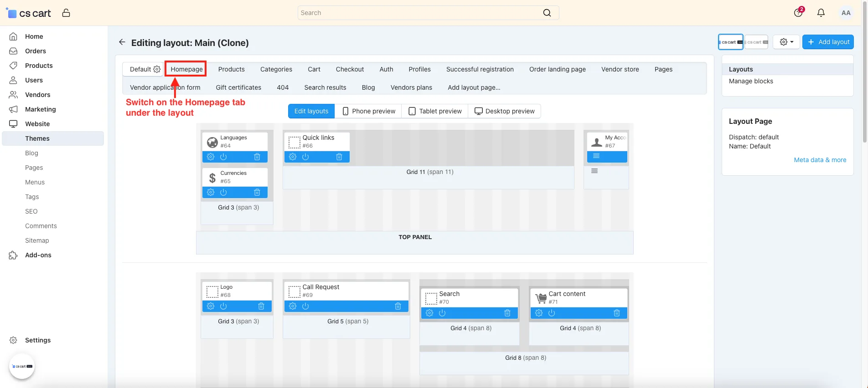Delete the Call Request block #69
868x388 pixels.
coord(398,306)
